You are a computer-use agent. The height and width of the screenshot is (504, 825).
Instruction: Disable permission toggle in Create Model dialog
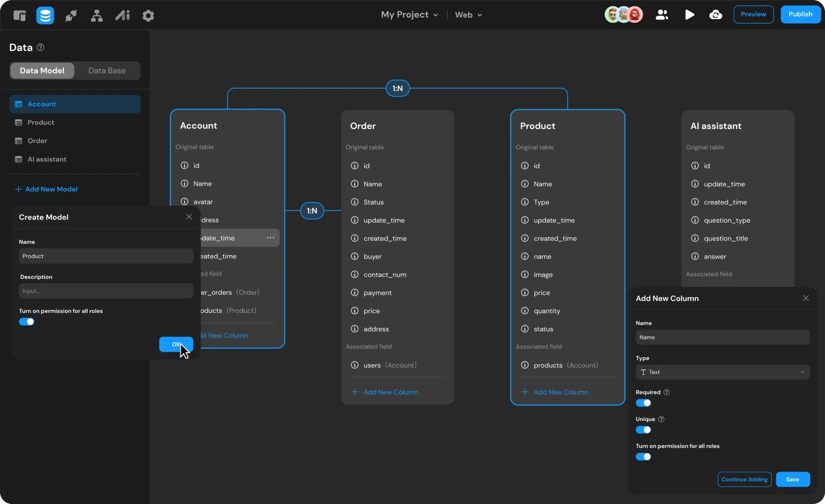[27, 322]
